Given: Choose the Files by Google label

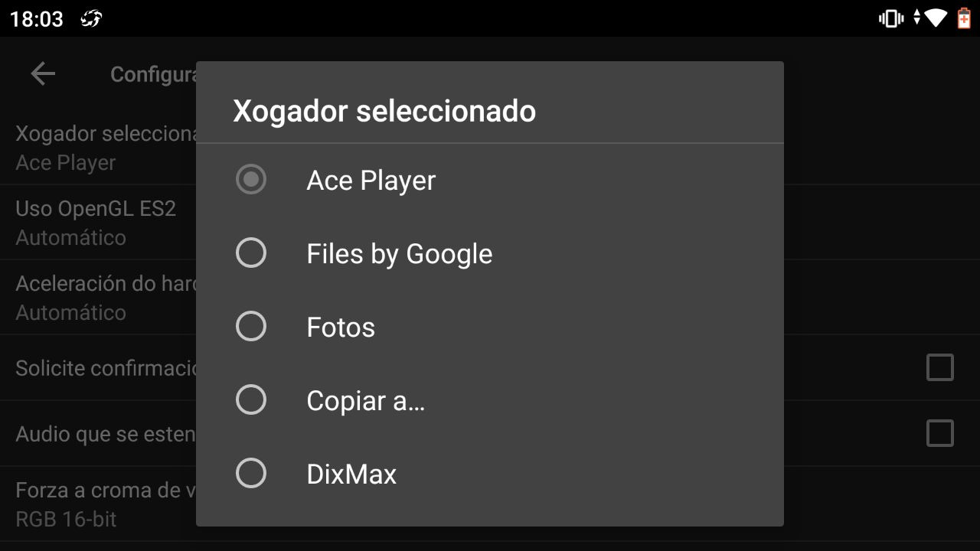Looking at the screenshot, I should coord(400,254).
